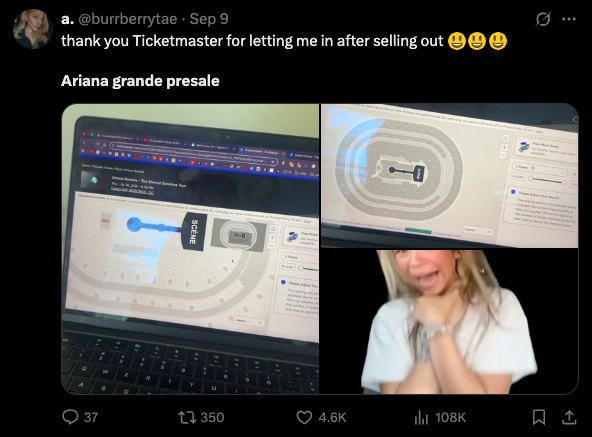
Task: Open the reply comment icon with 37
Action: [80, 417]
